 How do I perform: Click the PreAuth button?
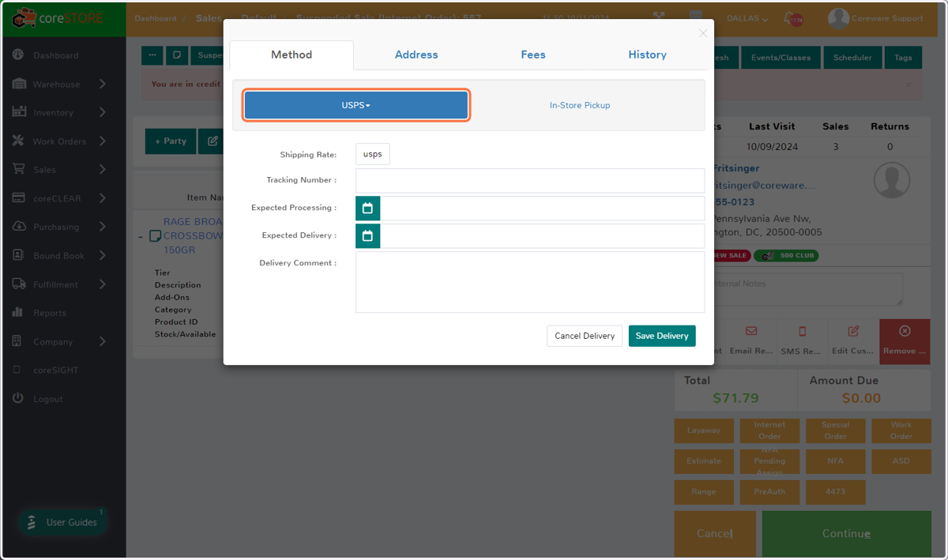click(769, 492)
